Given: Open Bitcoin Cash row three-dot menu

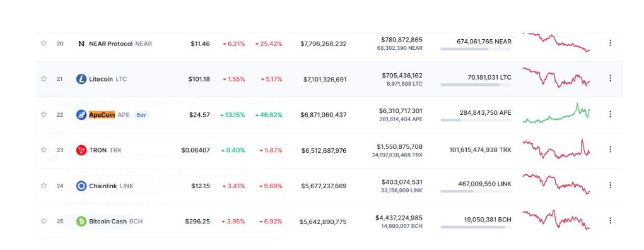Looking at the screenshot, I should (x=610, y=220).
